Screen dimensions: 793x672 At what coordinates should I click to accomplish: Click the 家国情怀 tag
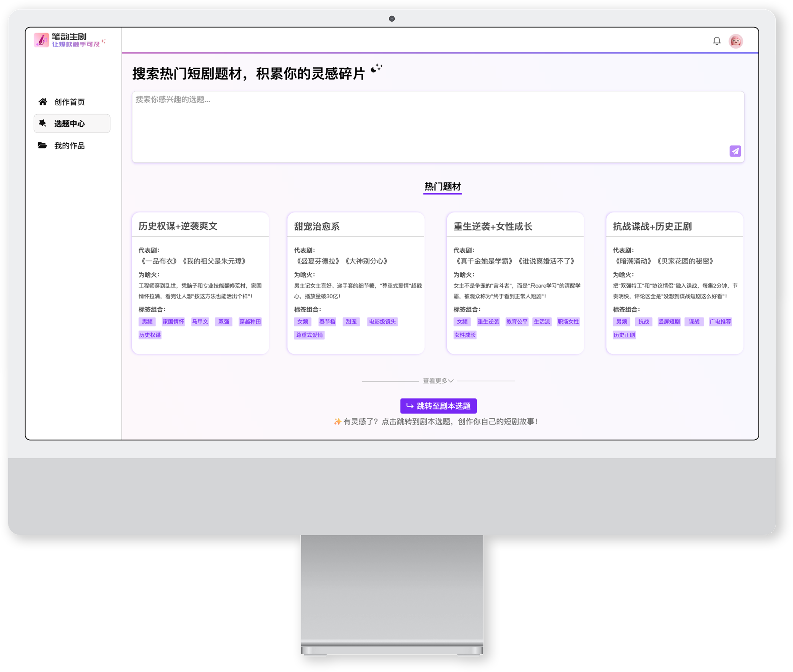point(173,322)
